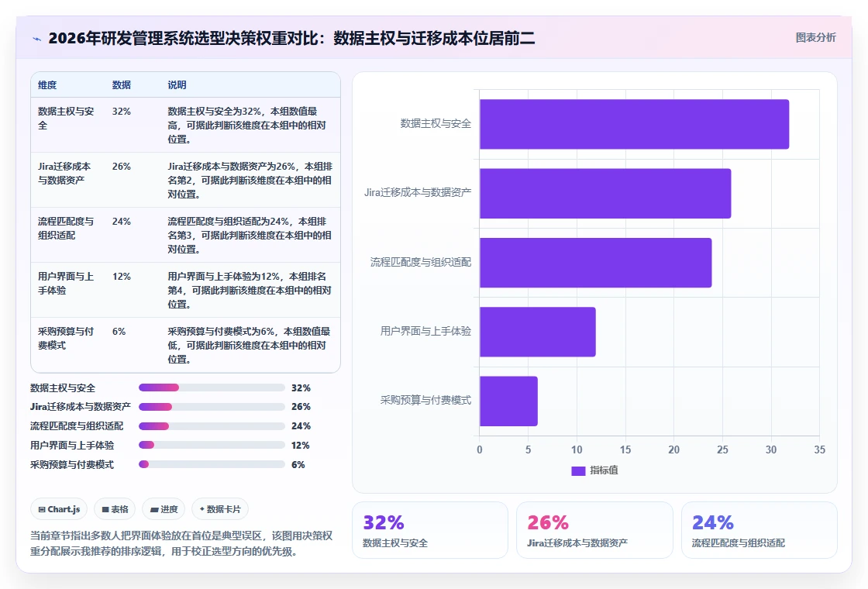The height and width of the screenshot is (589, 868).
Task: Click the 24% value next to progress bar
Action: click(x=301, y=426)
